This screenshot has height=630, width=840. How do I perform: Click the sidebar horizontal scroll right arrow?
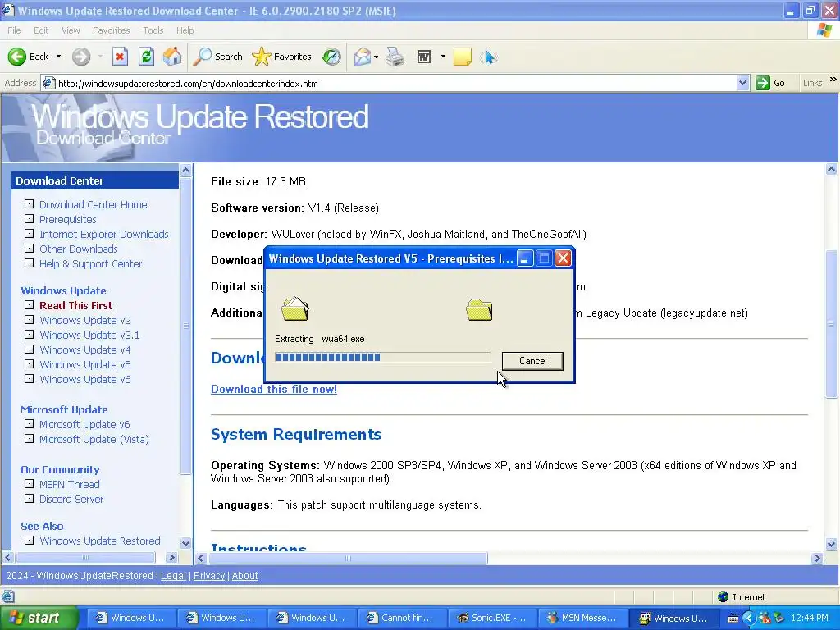pyautogui.click(x=171, y=558)
